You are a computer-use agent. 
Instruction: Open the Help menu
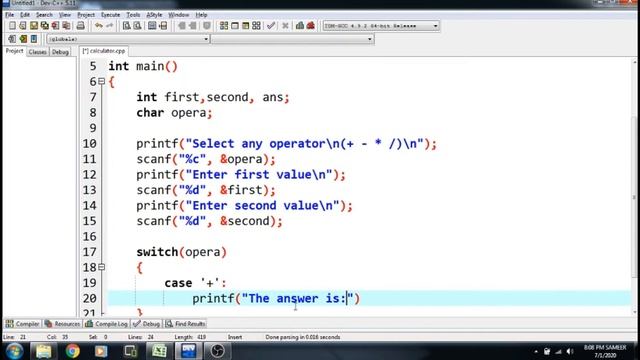[201, 15]
